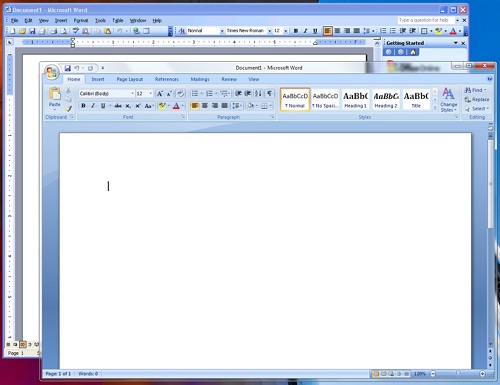Click 'Type a question for help' box

[426, 20]
